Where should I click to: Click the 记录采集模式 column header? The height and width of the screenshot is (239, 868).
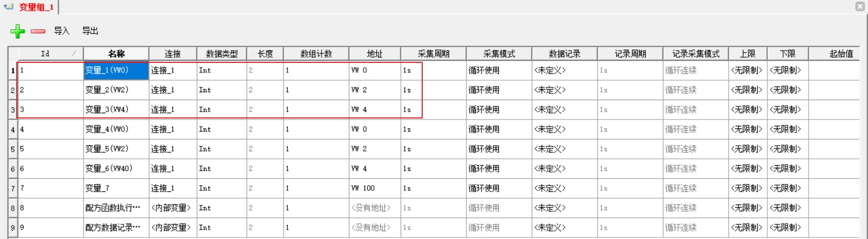(696, 53)
